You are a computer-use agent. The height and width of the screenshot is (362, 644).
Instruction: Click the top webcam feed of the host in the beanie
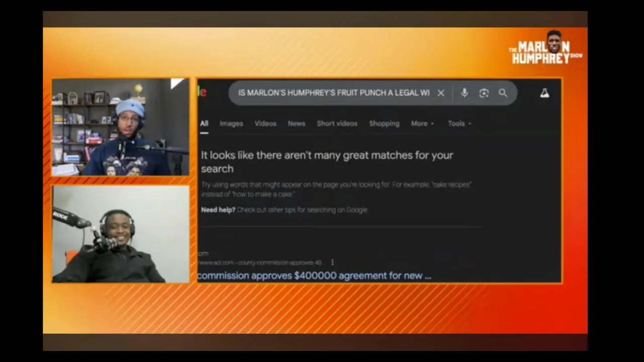pos(121,127)
